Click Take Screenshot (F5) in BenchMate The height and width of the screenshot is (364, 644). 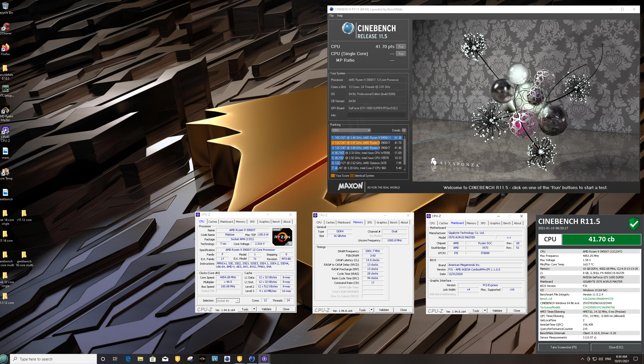(x=563, y=347)
